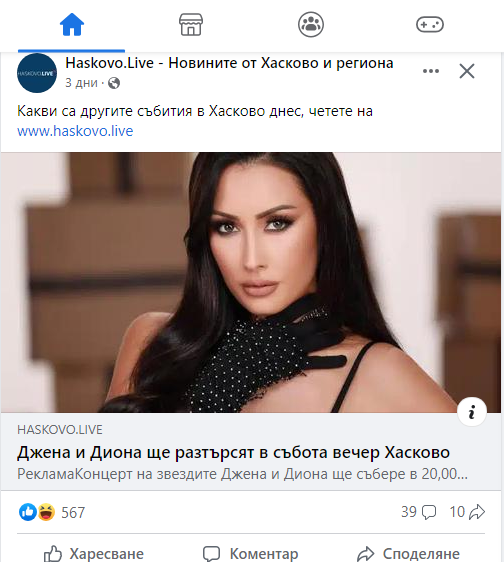Show link info via the i icon
This screenshot has width=504, height=562.
tap(472, 411)
